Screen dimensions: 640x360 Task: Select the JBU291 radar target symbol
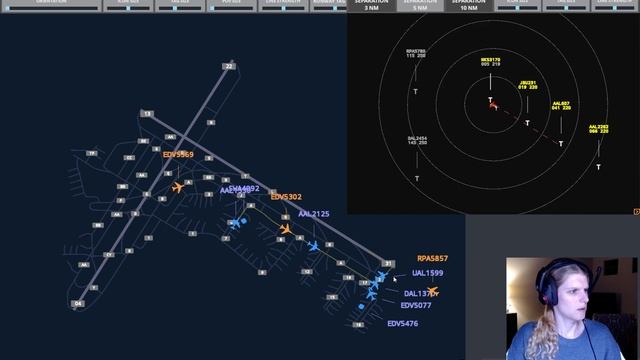[527, 122]
